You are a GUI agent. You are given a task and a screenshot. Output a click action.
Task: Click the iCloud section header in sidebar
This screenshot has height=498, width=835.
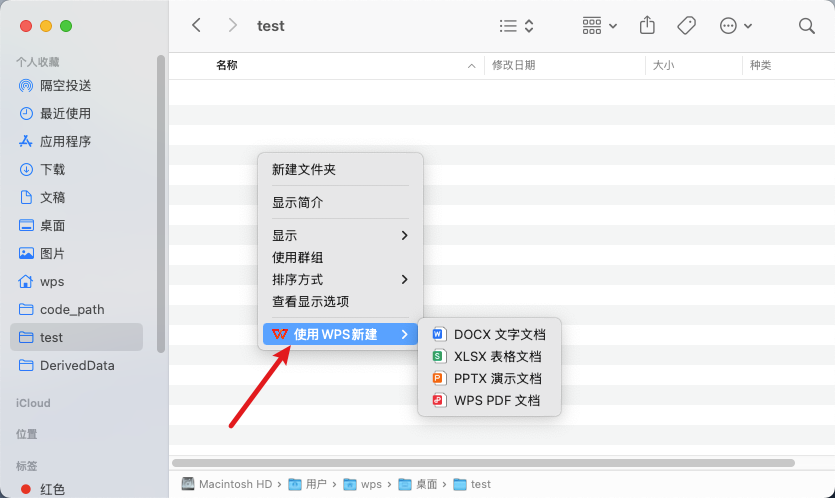(33, 403)
